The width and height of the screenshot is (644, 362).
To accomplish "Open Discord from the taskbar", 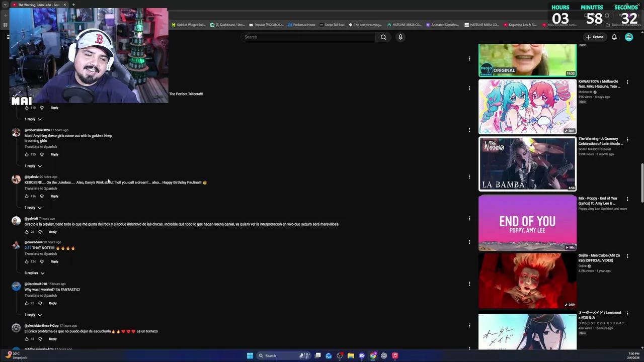I will pos(361,355).
